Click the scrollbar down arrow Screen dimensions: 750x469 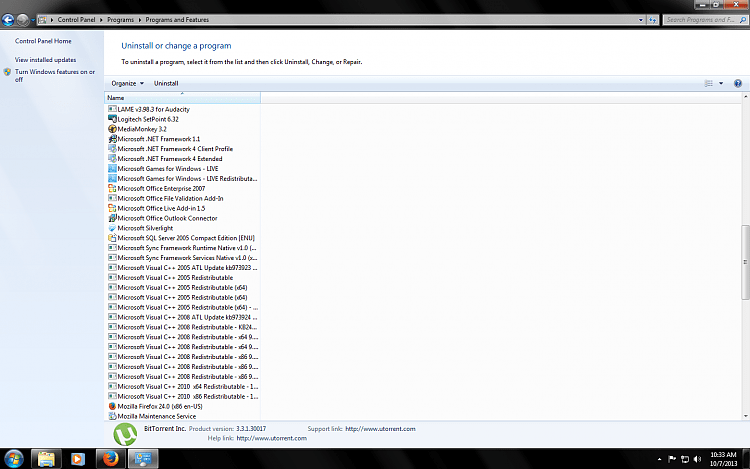tap(745, 416)
